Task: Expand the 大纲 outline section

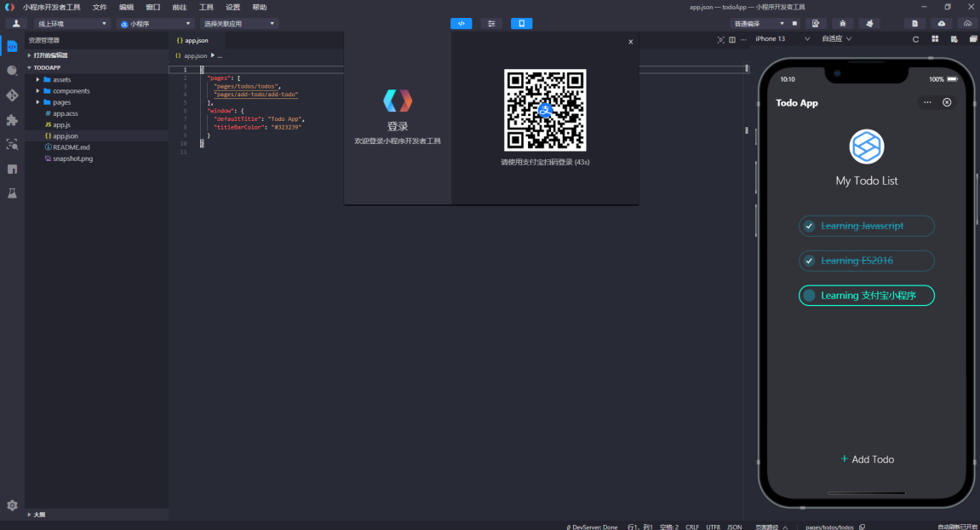Action: pos(97,515)
